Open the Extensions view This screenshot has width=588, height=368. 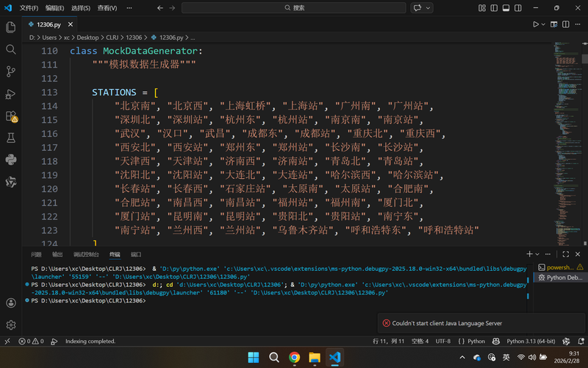pyautogui.click(x=11, y=116)
